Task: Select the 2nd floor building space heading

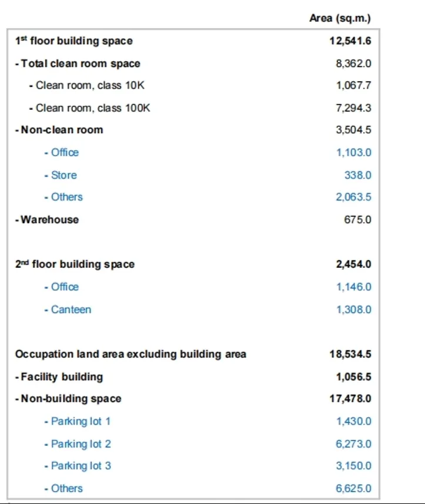Action: pyautogui.click(x=75, y=264)
